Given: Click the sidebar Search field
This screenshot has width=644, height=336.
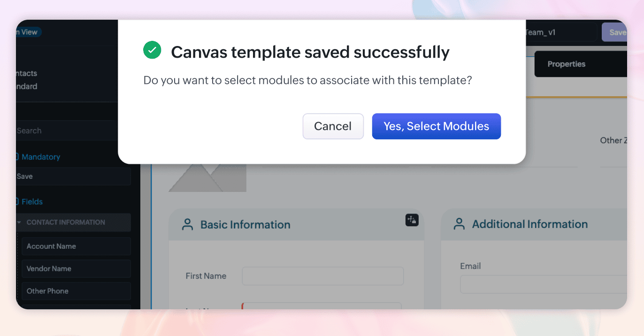Looking at the screenshot, I should click(67, 130).
